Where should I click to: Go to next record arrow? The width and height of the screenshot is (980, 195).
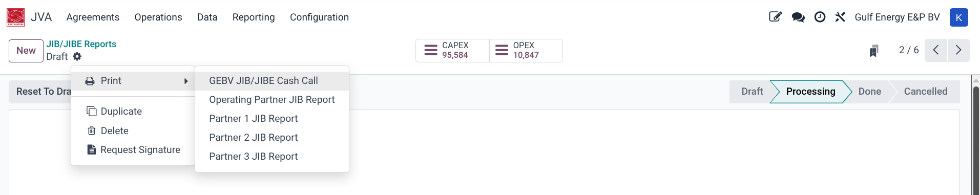click(958, 50)
